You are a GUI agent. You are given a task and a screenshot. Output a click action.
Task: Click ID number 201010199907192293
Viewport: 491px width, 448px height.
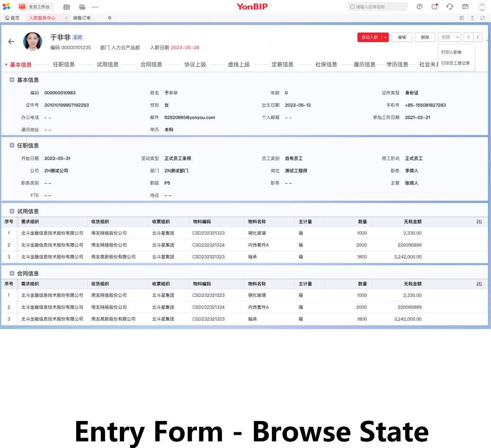tap(66, 105)
